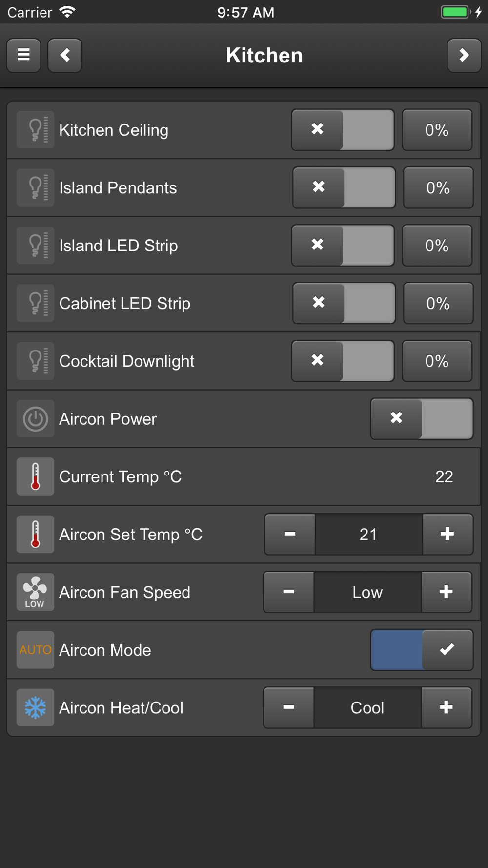Tap the Current Temp thermometer icon

[35, 476]
